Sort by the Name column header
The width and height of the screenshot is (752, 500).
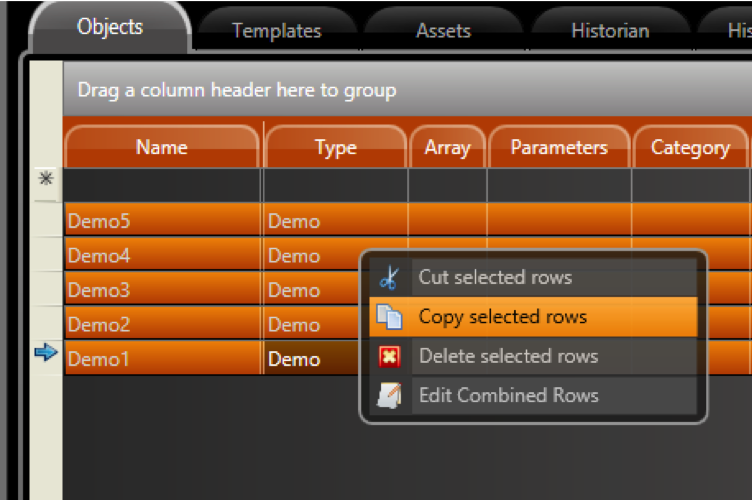(x=162, y=147)
